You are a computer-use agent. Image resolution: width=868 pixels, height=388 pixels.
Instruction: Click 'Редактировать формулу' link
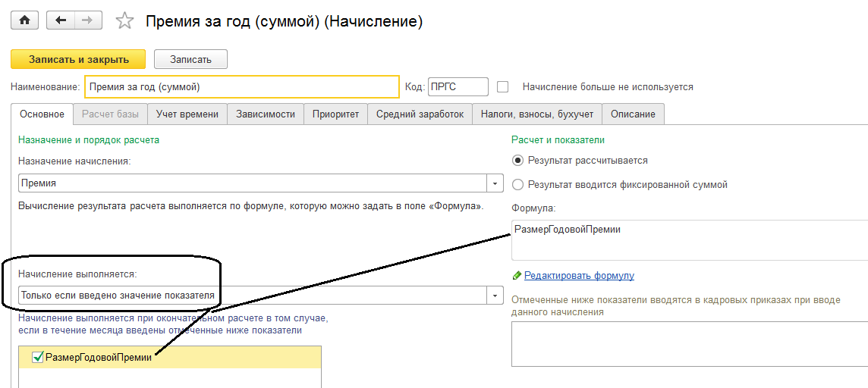579,275
